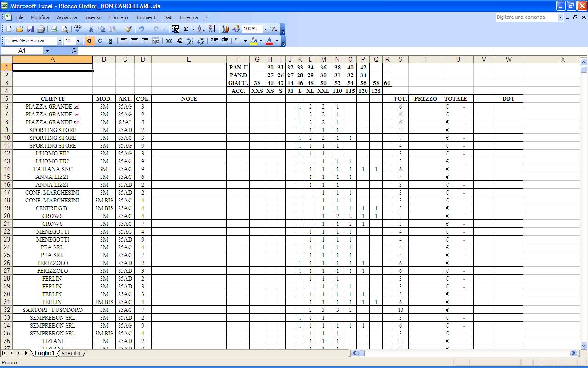This screenshot has width=588, height=368.
Task: Align cell text to the left
Action: (x=124, y=41)
